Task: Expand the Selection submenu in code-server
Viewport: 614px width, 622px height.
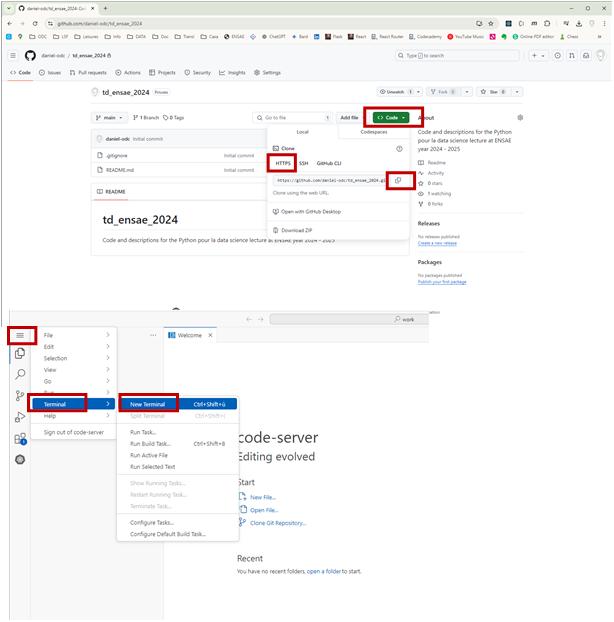Action: [x=74, y=358]
